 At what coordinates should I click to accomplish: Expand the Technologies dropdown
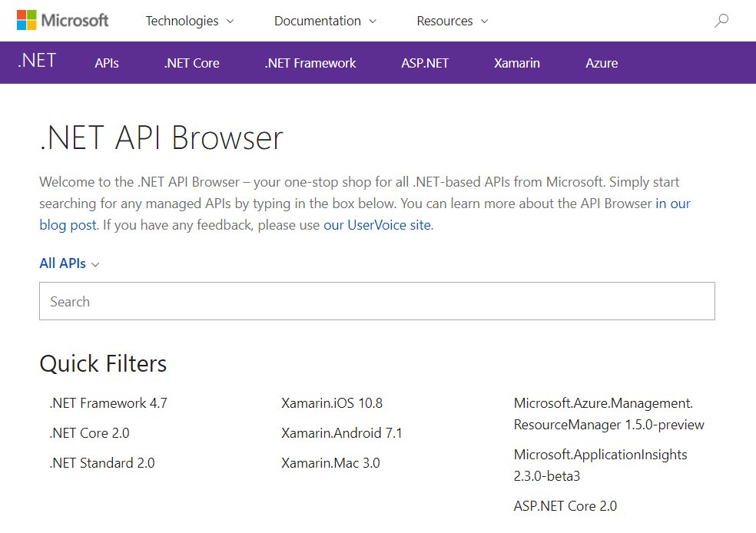tap(190, 22)
